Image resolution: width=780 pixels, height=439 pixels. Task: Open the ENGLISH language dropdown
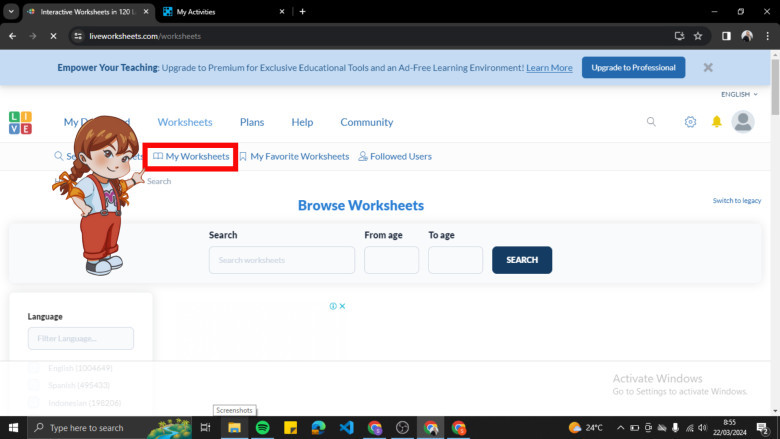click(739, 94)
